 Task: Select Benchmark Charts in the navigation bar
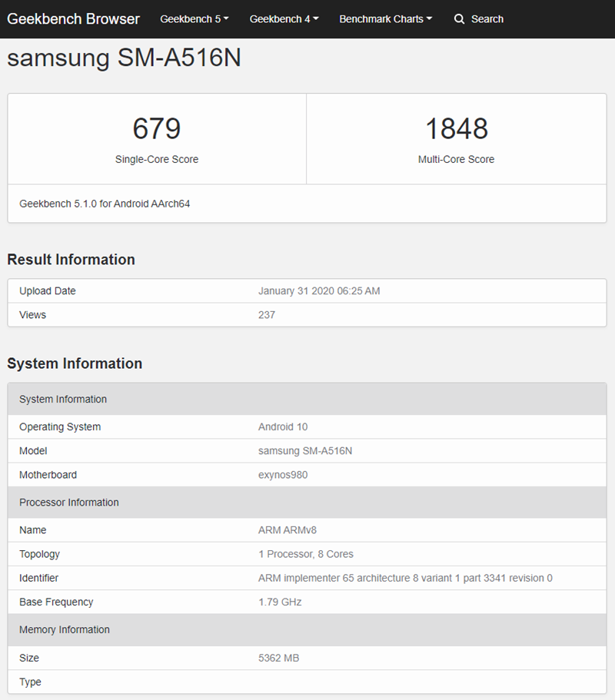coord(381,18)
